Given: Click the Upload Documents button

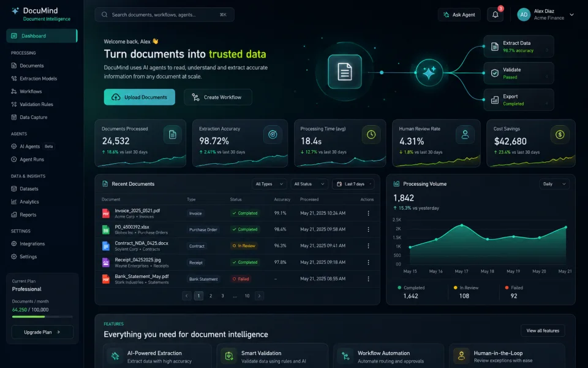Looking at the screenshot, I should pyautogui.click(x=140, y=98).
